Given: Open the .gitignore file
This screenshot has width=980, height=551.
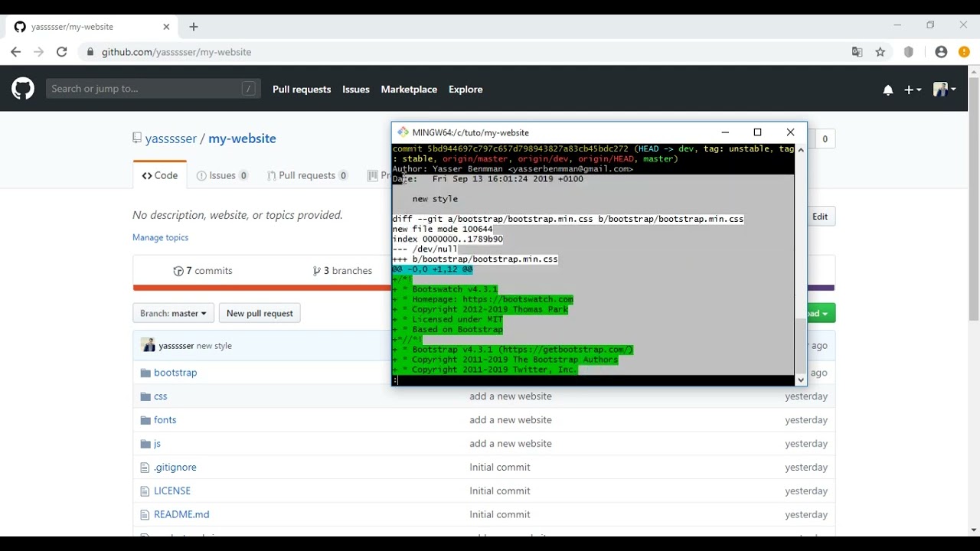Looking at the screenshot, I should [x=175, y=468].
